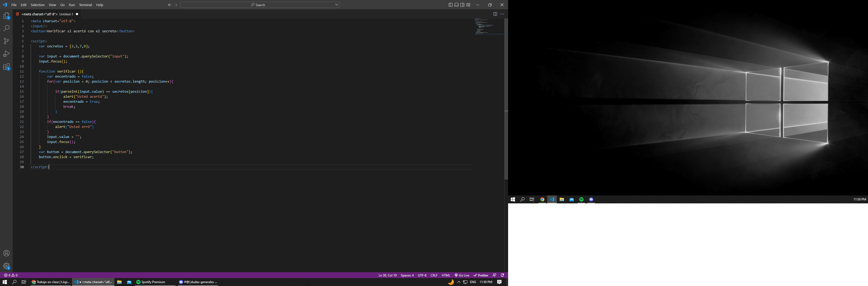Open the Terminal menu

(85, 5)
